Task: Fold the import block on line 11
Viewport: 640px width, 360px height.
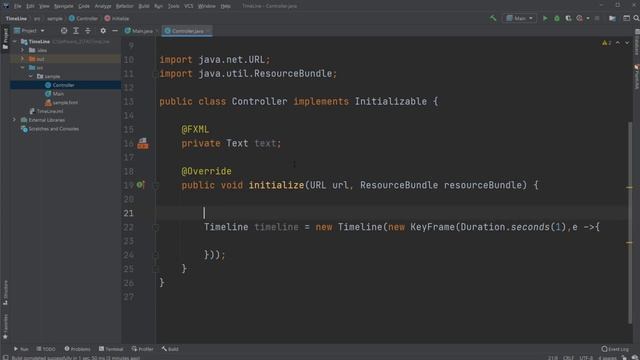Action: (x=156, y=74)
